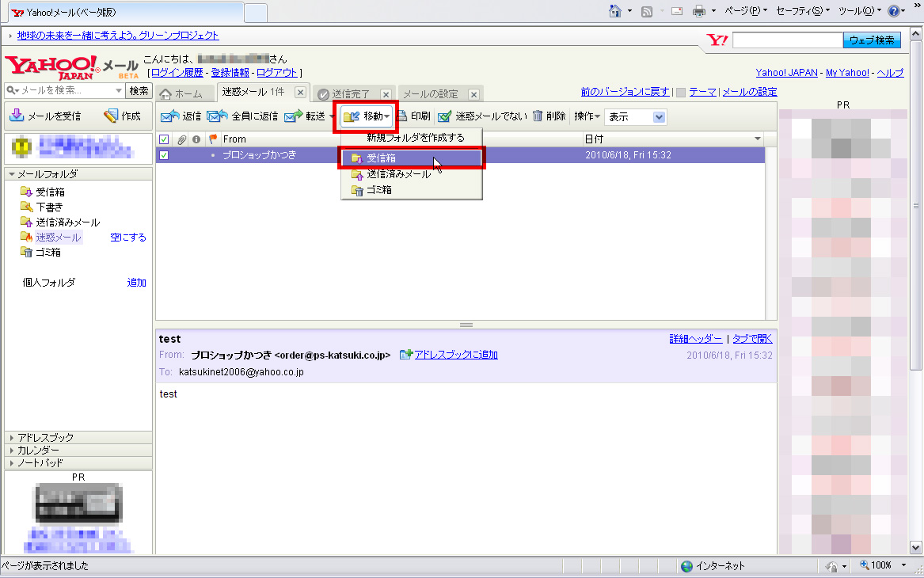924x578 pixels.
Task: Click the メールを受信 receive mail button
Action: click(45, 116)
